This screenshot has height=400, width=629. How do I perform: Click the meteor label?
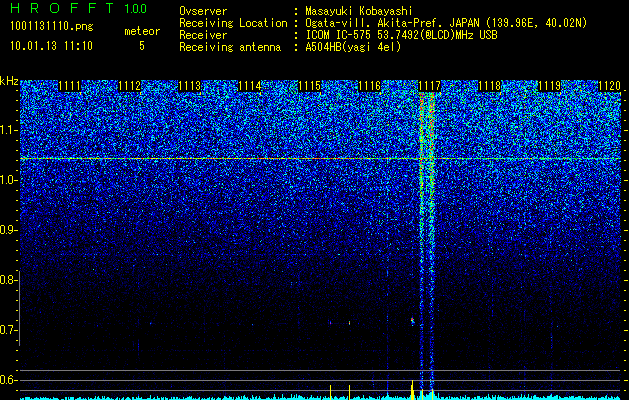142,31
